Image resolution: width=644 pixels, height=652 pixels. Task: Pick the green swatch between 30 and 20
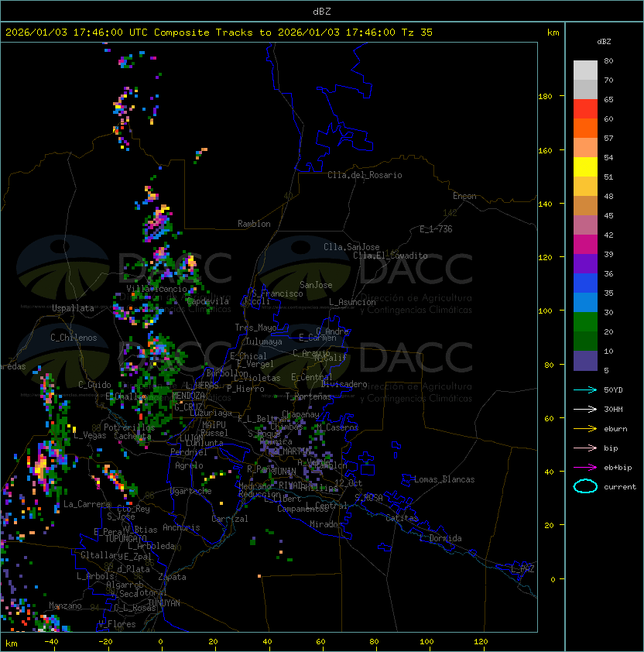[x=585, y=322]
